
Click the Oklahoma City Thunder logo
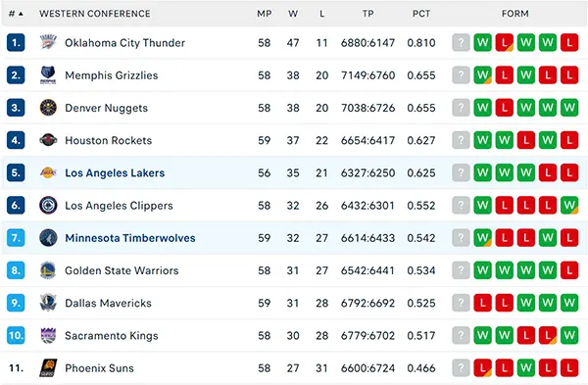48,42
